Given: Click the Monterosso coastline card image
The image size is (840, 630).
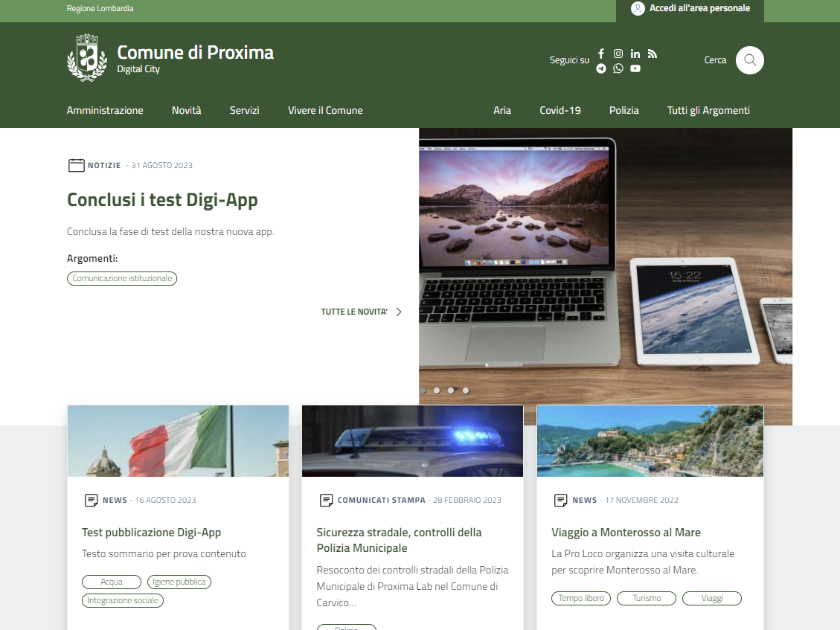Looking at the screenshot, I should (x=650, y=440).
